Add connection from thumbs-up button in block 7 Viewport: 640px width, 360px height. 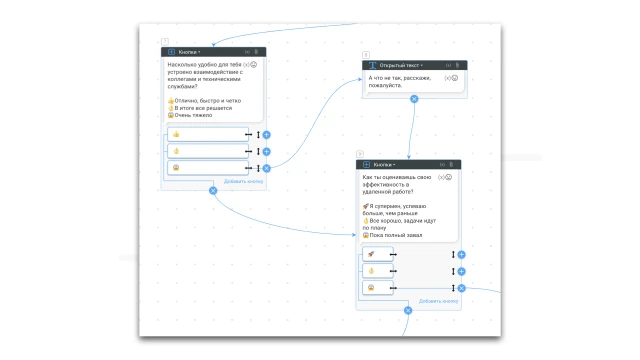click(267, 135)
